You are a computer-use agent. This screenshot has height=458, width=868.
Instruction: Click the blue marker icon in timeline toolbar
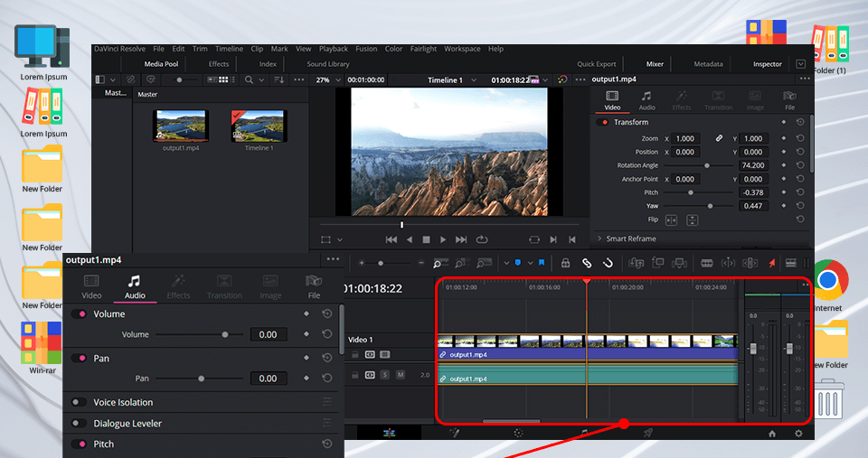[542, 263]
